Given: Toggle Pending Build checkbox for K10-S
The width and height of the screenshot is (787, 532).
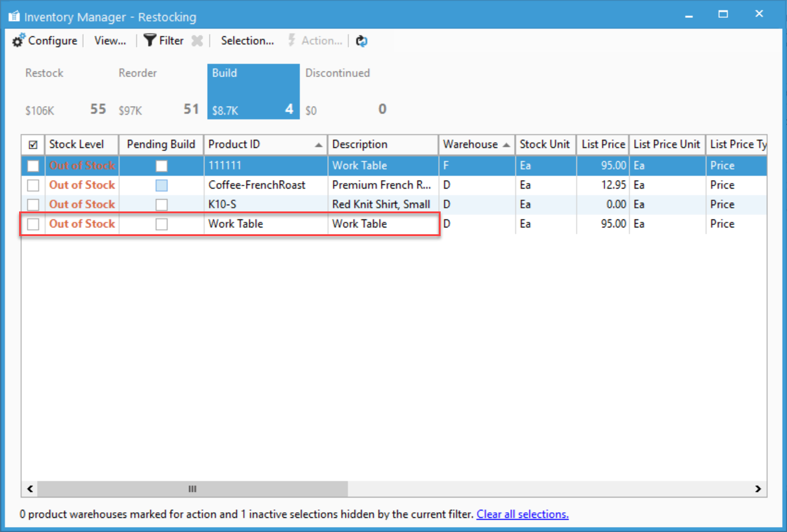Looking at the screenshot, I should [161, 205].
